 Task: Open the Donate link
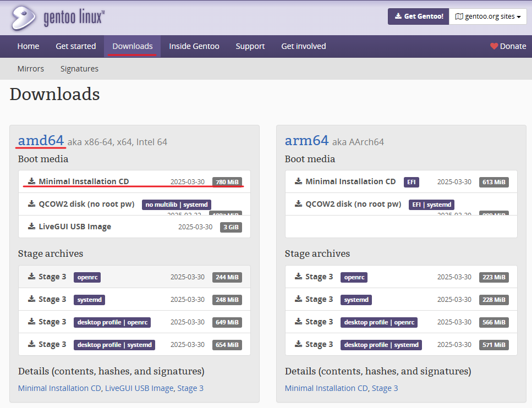[508, 46]
